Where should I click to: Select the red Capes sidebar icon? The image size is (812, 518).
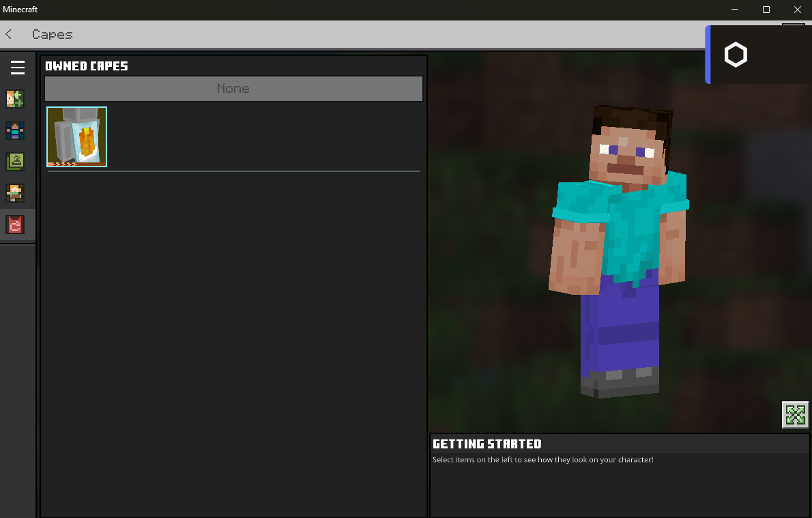[15, 225]
